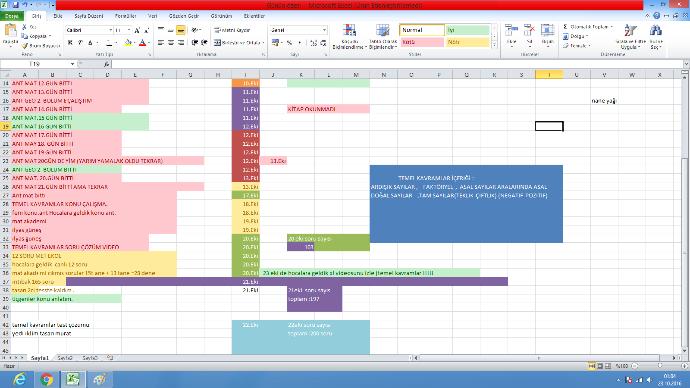Expand the cell styles gallery

click(494, 45)
